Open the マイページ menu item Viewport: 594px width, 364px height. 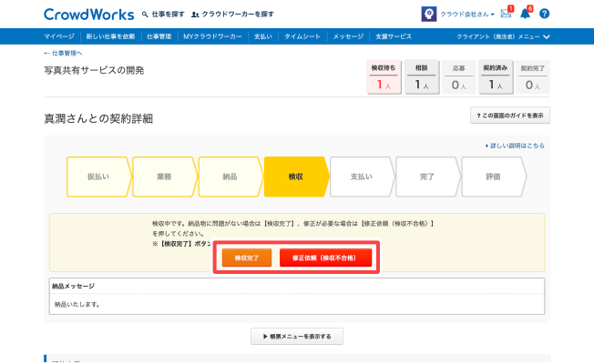[x=60, y=36]
